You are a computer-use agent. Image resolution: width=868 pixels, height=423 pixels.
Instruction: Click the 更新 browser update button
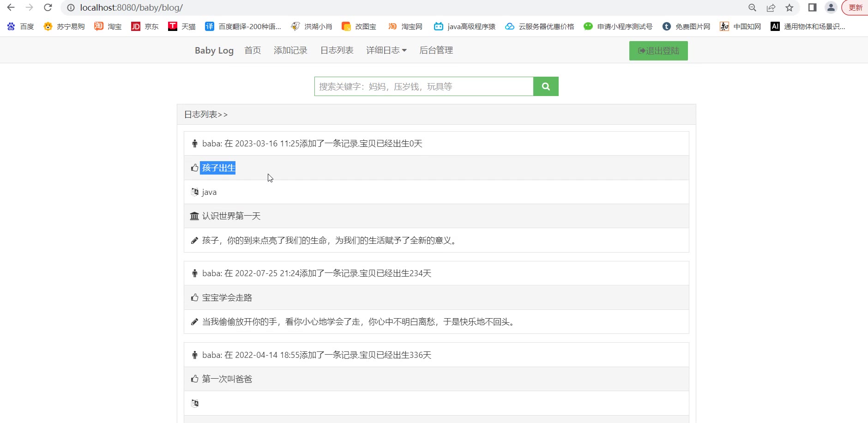pyautogui.click(x=855, y=7)
